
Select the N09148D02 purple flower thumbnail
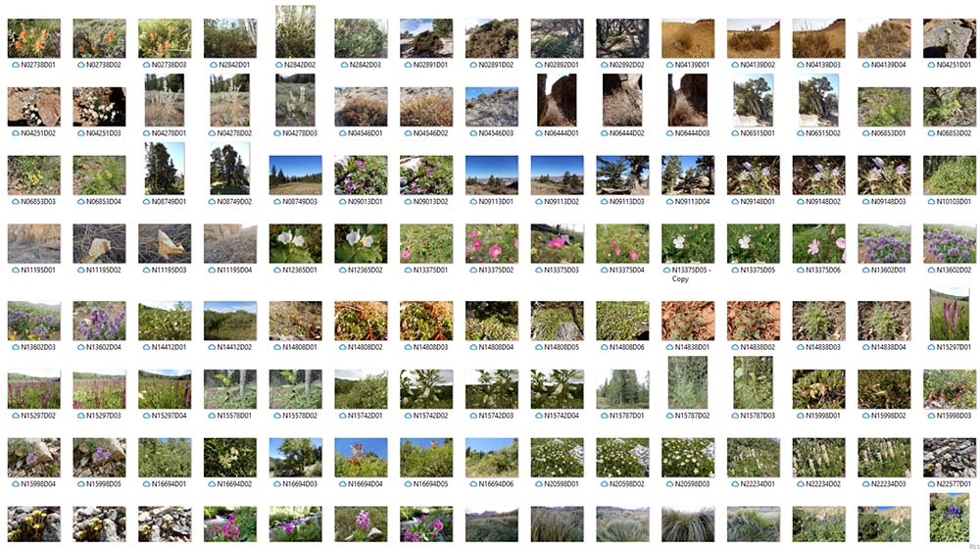tap(818, 175)
